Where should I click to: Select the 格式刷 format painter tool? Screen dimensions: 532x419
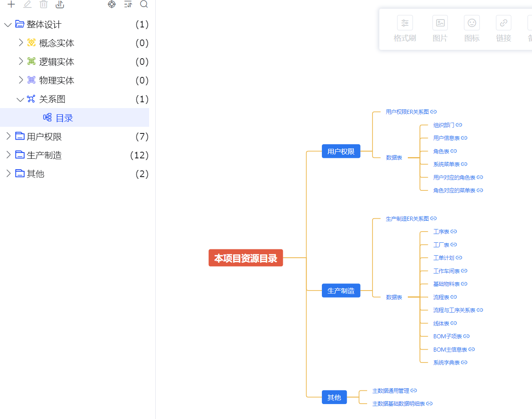pyautogui.click(x=405, y=29)
